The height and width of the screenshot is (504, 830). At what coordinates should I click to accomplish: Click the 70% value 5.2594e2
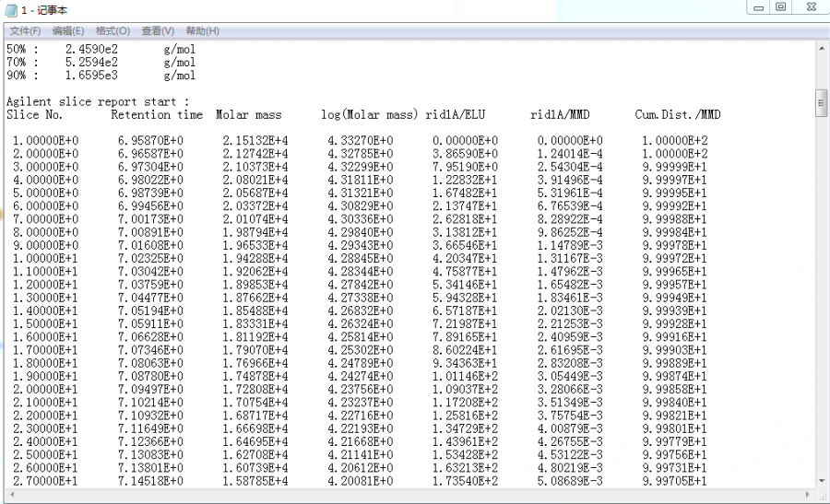91,63
